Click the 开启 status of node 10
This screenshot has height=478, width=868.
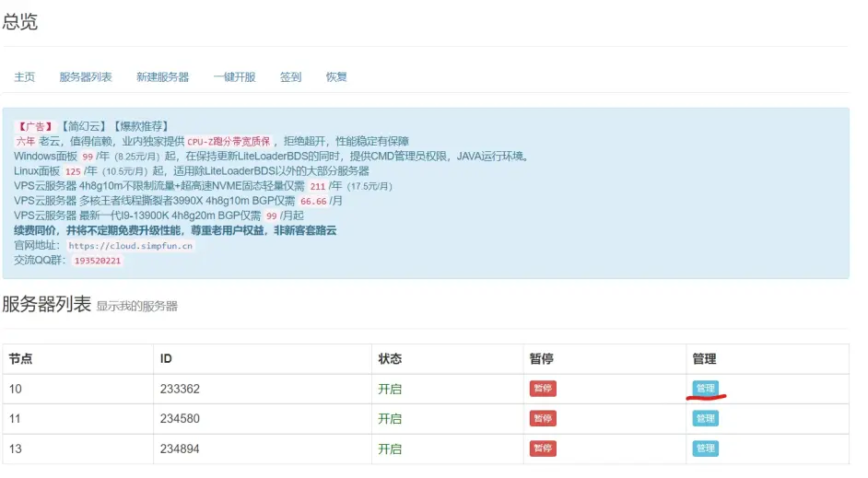click(390, 389)
